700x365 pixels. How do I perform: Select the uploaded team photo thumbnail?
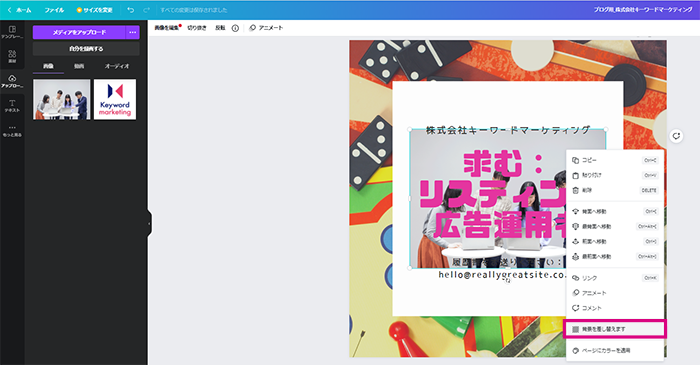pyautogui.click(x=62, y=100)
